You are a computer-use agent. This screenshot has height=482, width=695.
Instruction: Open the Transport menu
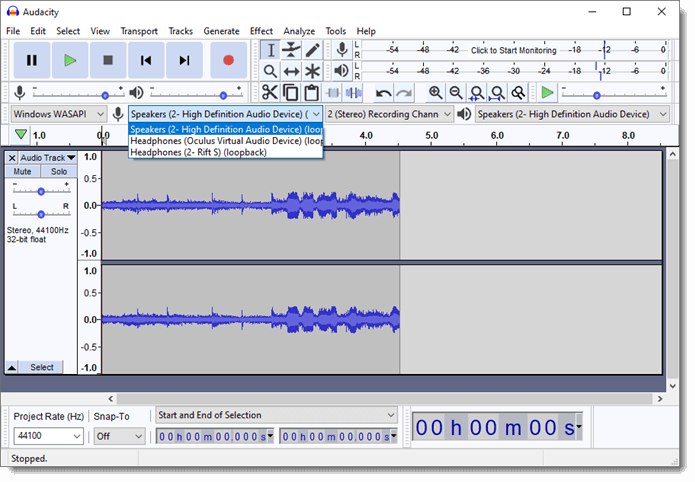click(139, 31)
